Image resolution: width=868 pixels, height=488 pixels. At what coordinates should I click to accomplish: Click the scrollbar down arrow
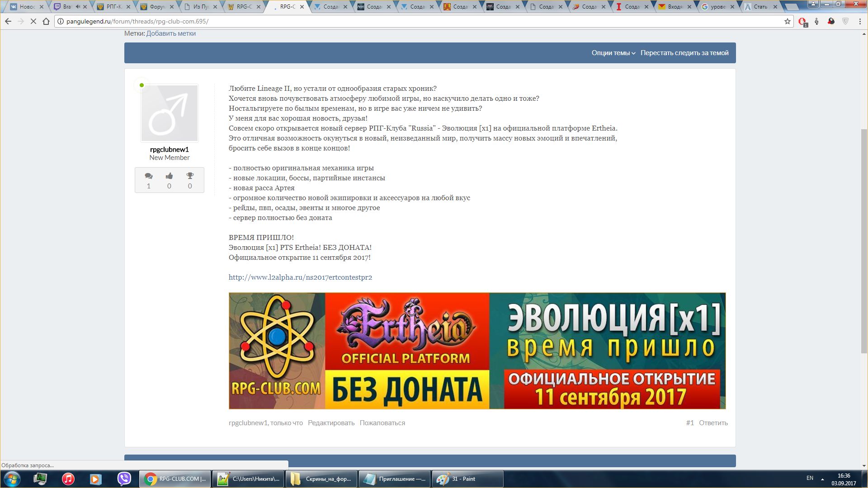(863, 465)
